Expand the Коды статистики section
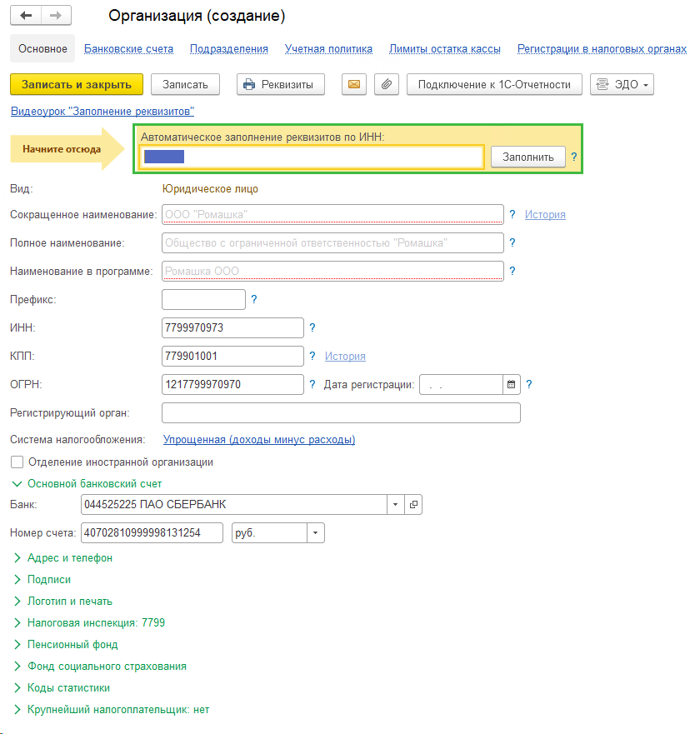This screenshot has width=700, height=734. pyautogui.click(x=68, y=687)
